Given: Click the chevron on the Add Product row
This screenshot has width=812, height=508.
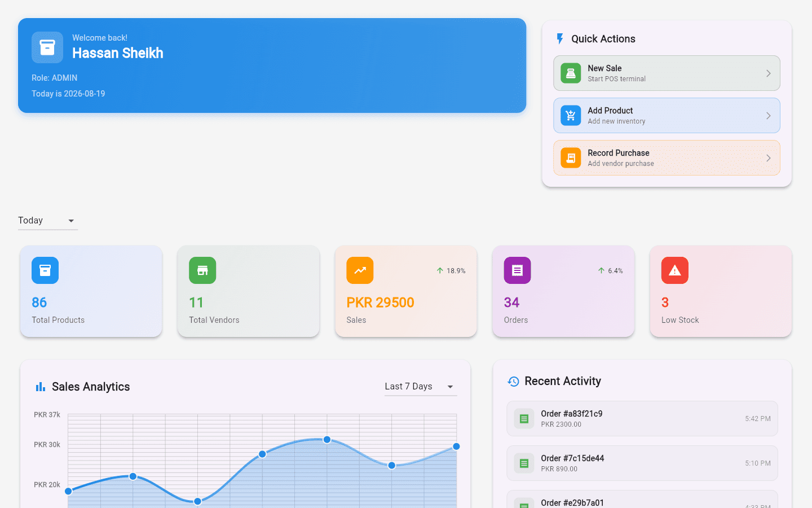Looking at the screenshot, I should (x=769, y=116).
